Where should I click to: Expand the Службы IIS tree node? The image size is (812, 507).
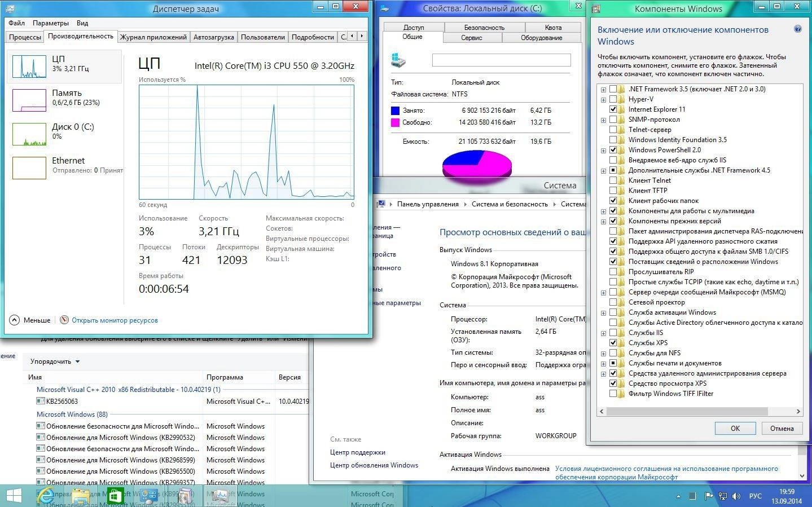coord(604,333)
